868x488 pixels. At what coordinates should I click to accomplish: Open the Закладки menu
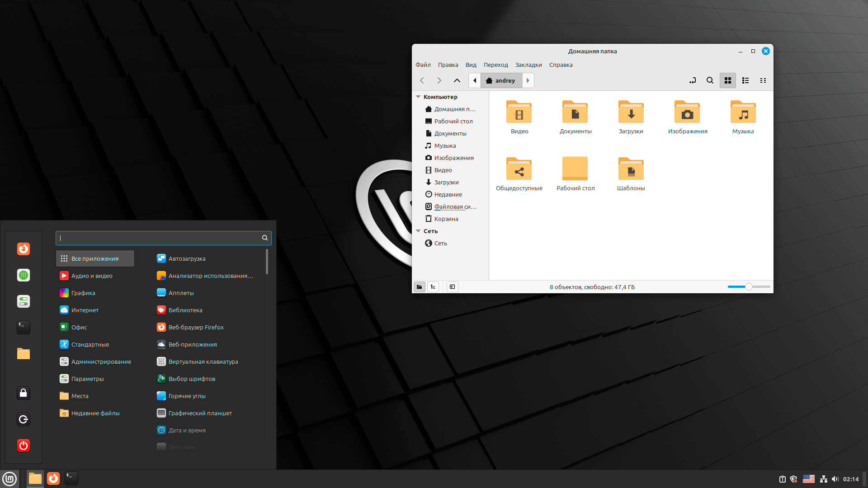coord(528,65)
